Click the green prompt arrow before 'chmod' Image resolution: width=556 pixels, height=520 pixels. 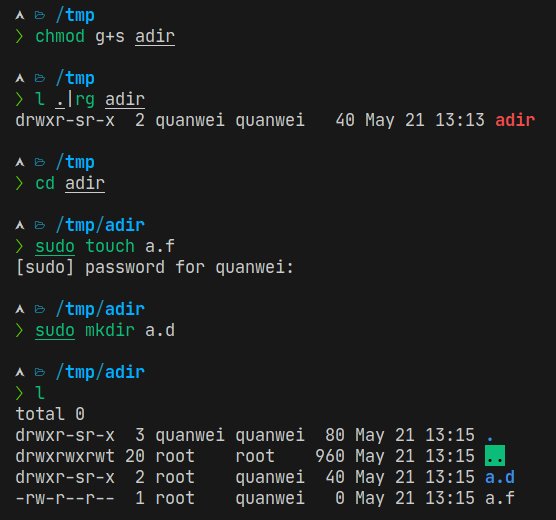(19, 37)
